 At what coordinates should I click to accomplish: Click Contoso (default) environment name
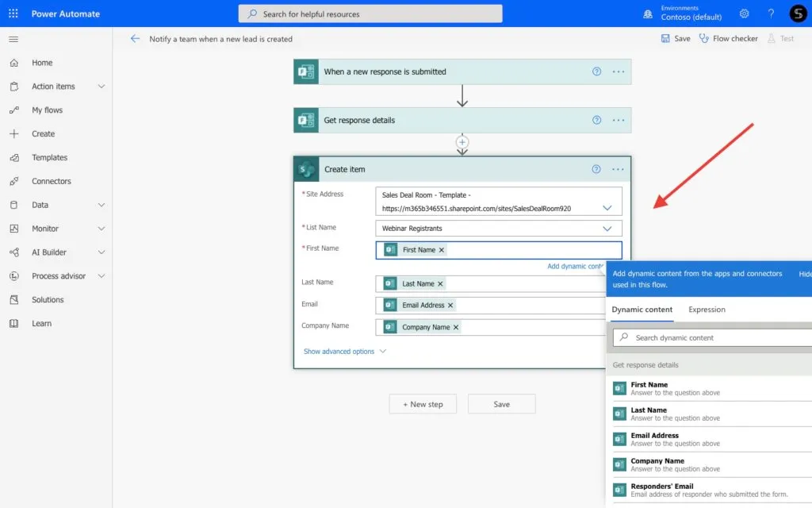[x=691, y=17]
